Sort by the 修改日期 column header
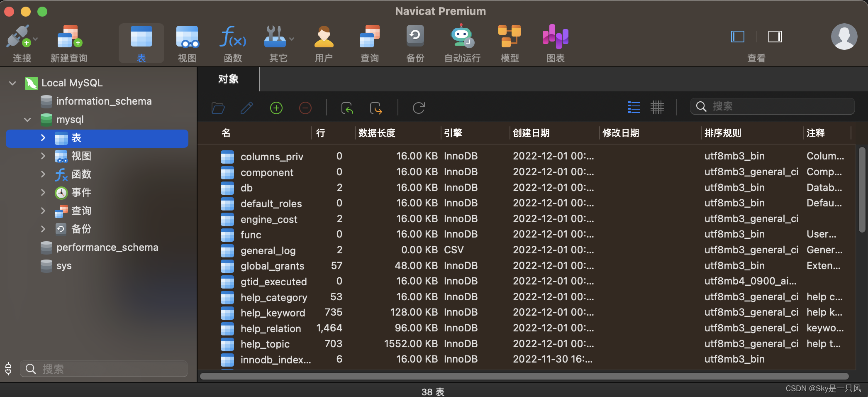This screenshot has height=397, width=868. click(x=621, y=133)
